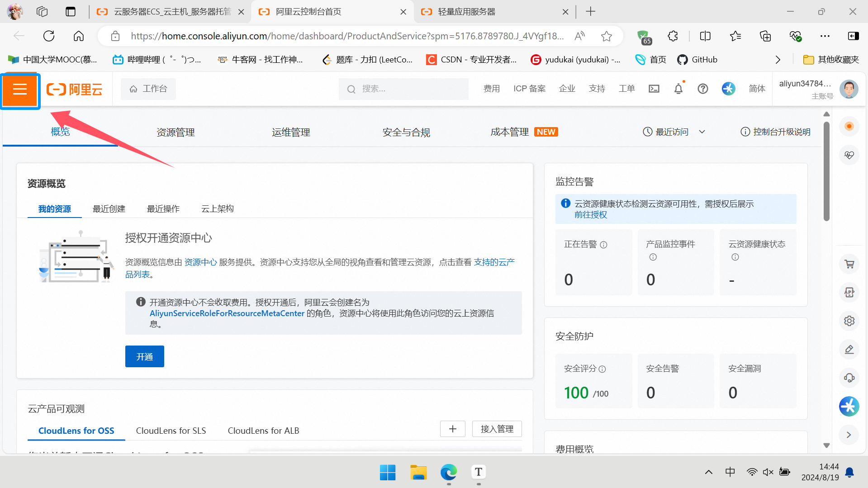Select the CloudLens for ALB tab

click(x=263, y=431)
